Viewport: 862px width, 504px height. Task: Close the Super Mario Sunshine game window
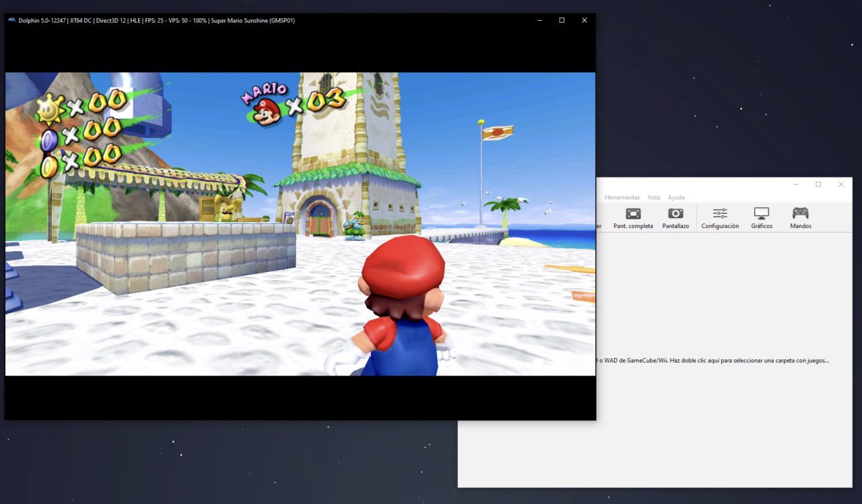point(584,20)
